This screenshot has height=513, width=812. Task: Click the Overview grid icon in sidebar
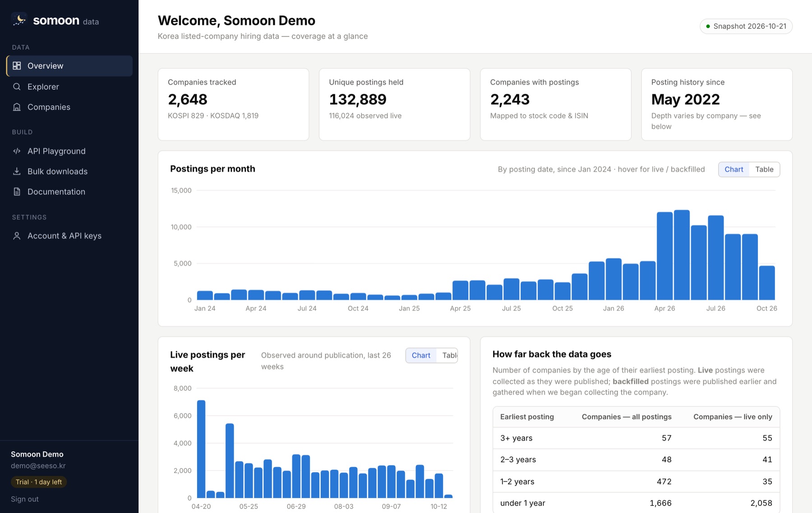[x=17, y=66]
